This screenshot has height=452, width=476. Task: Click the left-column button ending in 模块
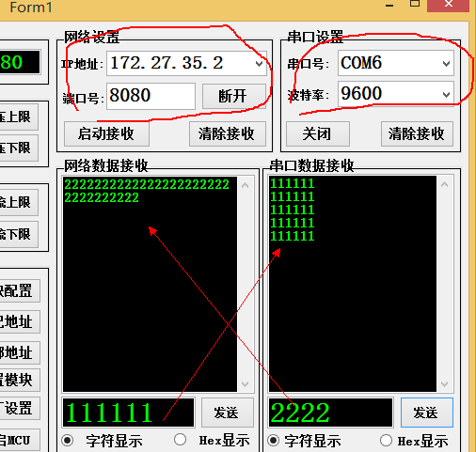(20, 380)
